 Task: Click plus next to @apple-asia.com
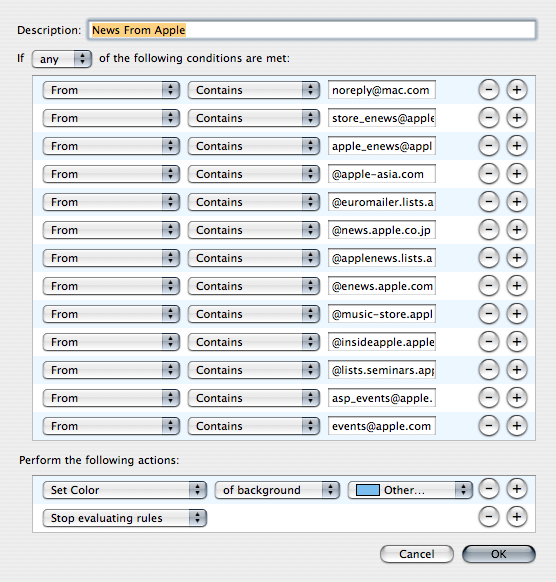click(517, 174)
